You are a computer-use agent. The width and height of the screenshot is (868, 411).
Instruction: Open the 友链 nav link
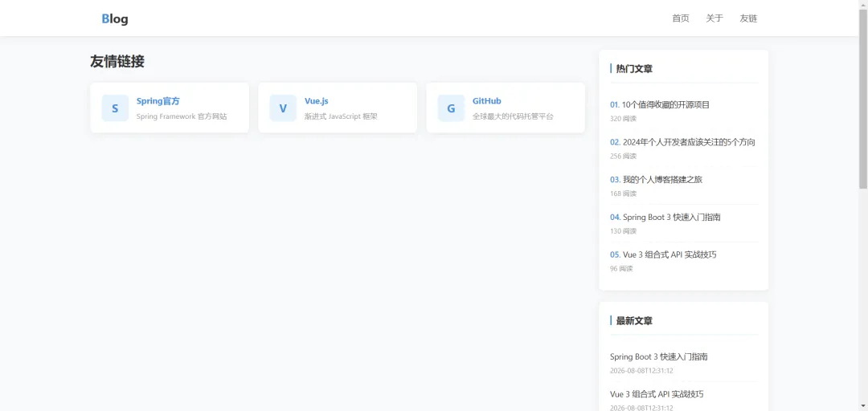tap(748, 18)
